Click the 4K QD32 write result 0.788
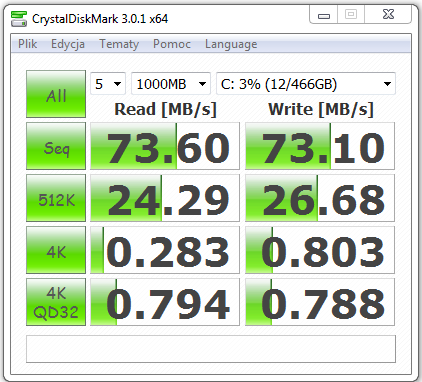 tap(320, 302)
